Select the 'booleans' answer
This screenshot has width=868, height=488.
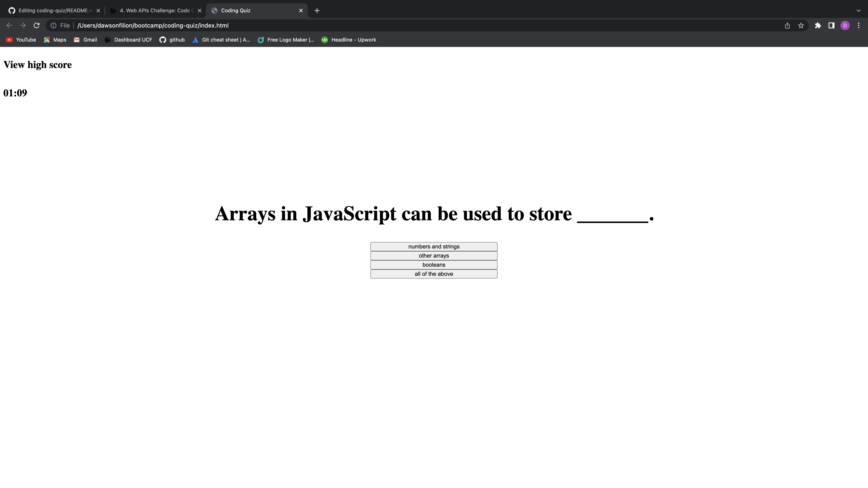point(434,265)
